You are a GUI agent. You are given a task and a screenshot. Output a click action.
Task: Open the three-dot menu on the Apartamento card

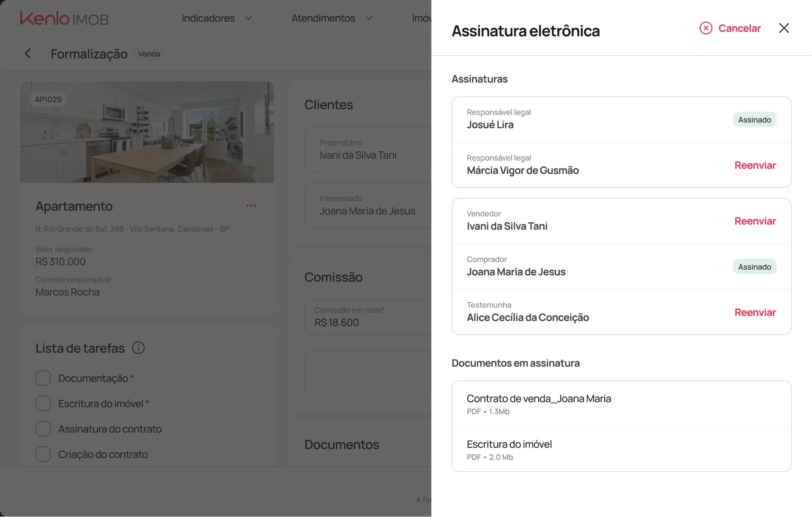pyautogui.click(x=251, y=205)
